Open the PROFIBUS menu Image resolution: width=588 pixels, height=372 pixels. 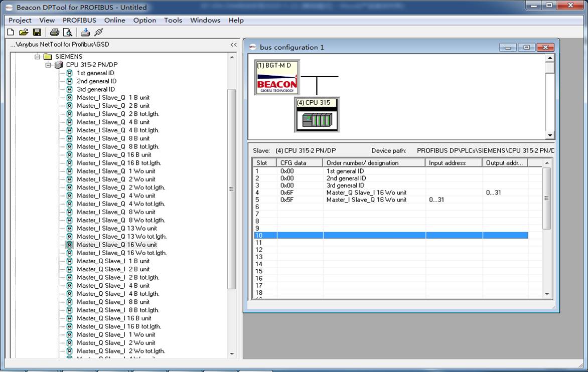coord(79,20)
